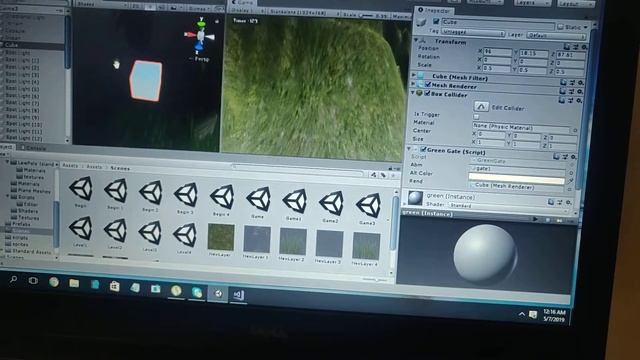Toggle the scene gizmo lock icon
Viewport: 640px width, 360px height.
click(x=217, y=21)
